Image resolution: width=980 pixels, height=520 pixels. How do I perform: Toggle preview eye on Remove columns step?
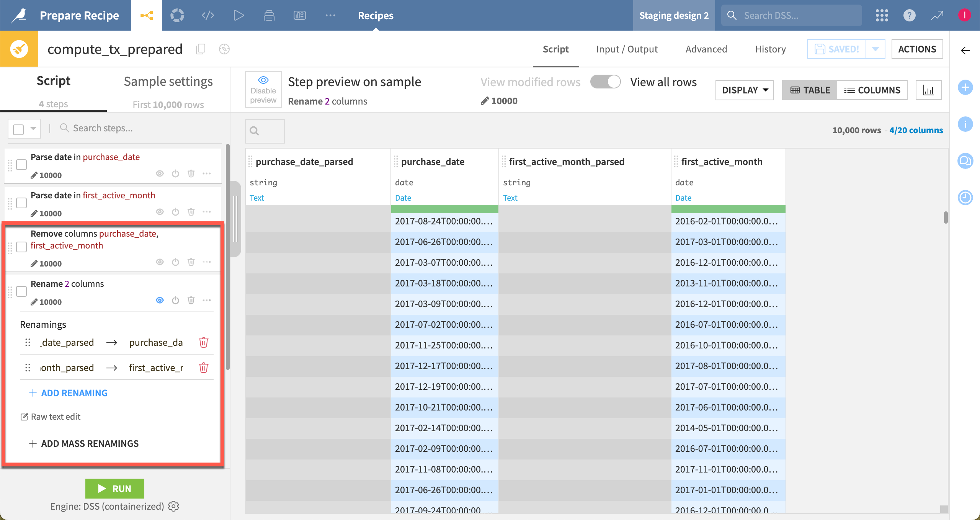tap(160, 262)
